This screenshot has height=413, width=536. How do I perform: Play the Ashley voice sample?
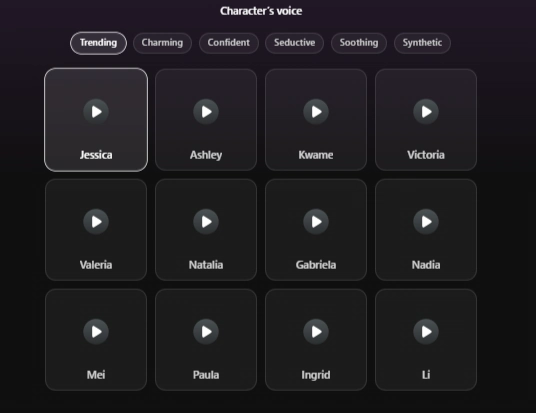(x=206, y=112)
